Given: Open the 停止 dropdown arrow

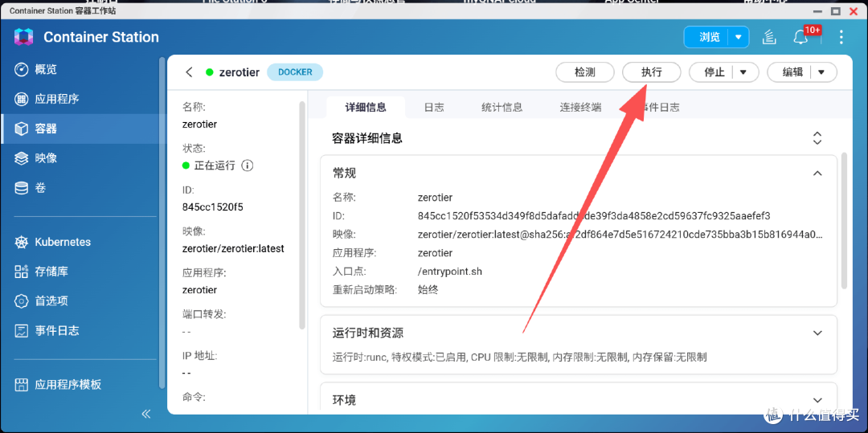Looking at the screenshot, I should click(x=743, y=71).
